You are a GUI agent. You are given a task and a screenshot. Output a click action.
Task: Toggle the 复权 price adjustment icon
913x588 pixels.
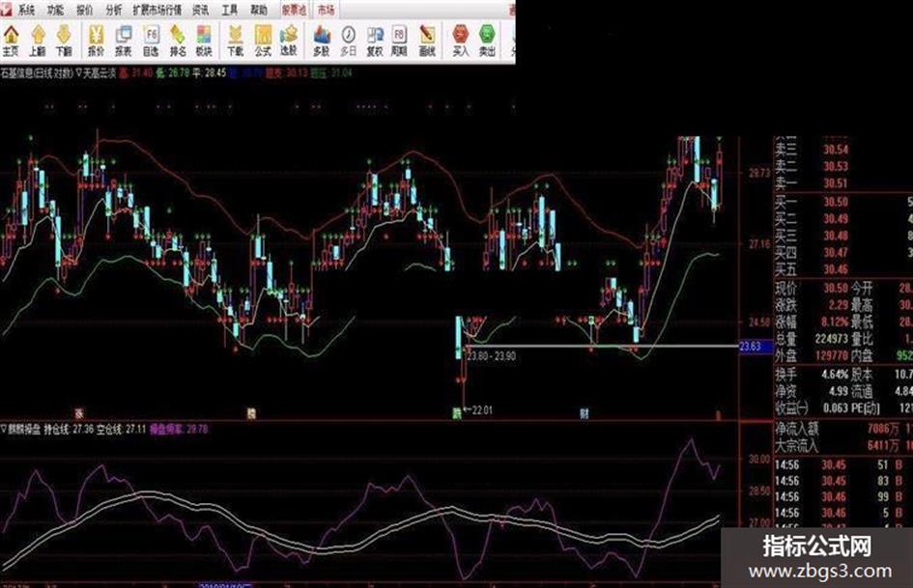click(375, 41)
